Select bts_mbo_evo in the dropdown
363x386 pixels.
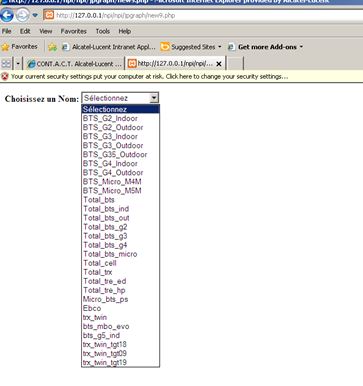pos(121,326)
